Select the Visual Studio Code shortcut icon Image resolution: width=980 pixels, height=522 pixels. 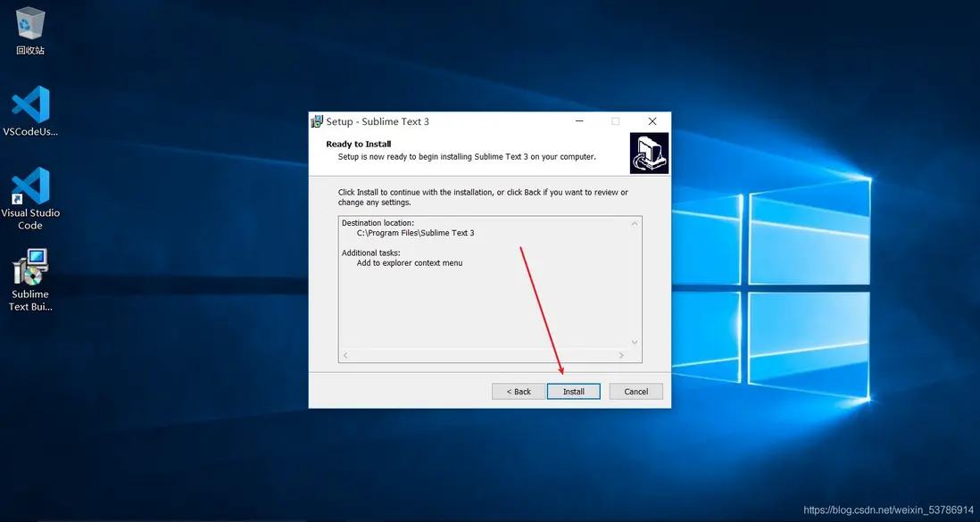[30, 198]
